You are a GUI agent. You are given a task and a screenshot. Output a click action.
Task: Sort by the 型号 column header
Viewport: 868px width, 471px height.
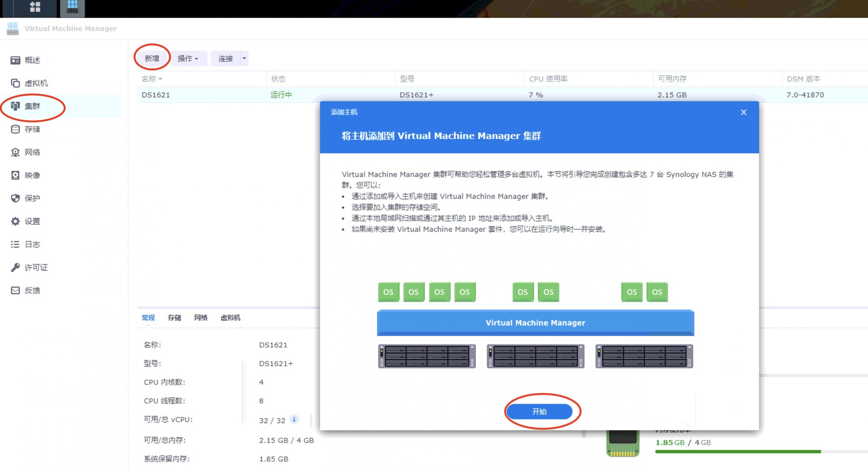(460, 79)
